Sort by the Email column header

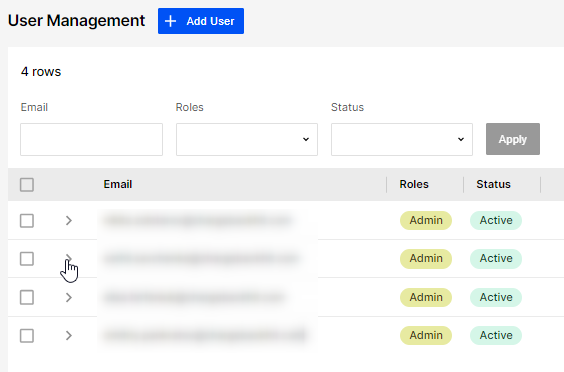118,184
